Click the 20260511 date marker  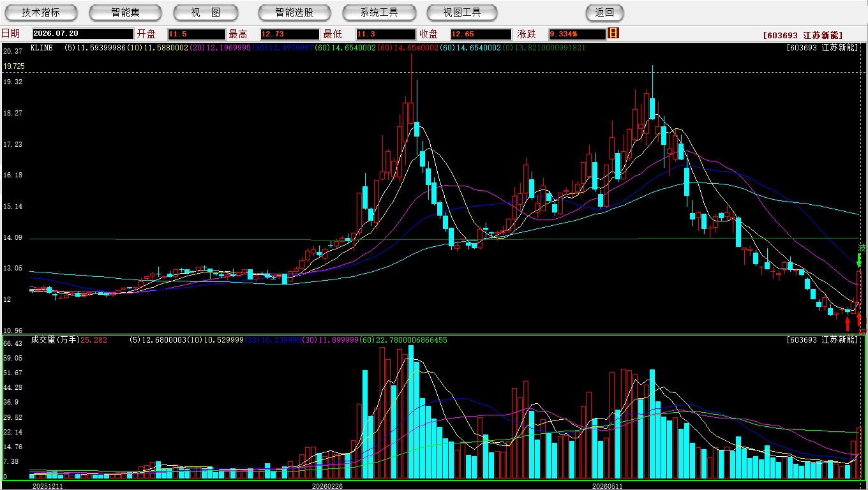(x=607, y=486)
